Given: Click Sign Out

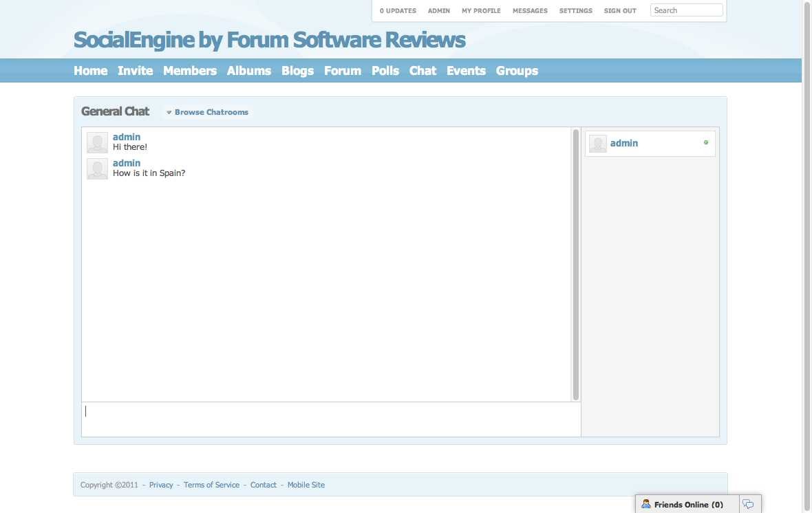Looking at the screenshot, I should pos(620,11).
